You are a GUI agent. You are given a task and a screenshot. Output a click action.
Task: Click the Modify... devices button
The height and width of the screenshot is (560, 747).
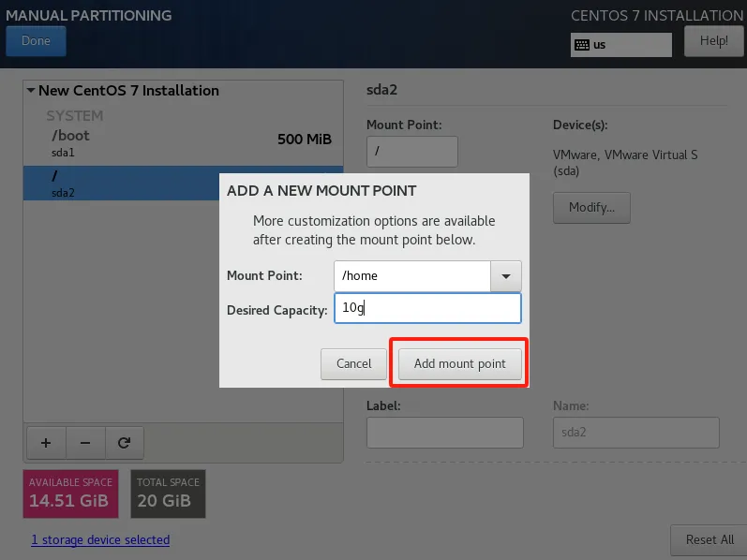point(591,208)
